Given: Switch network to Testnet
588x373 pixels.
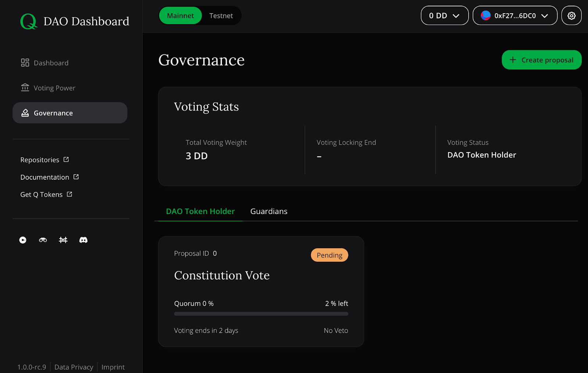Looking at the screenshot, I should point(221,15).
